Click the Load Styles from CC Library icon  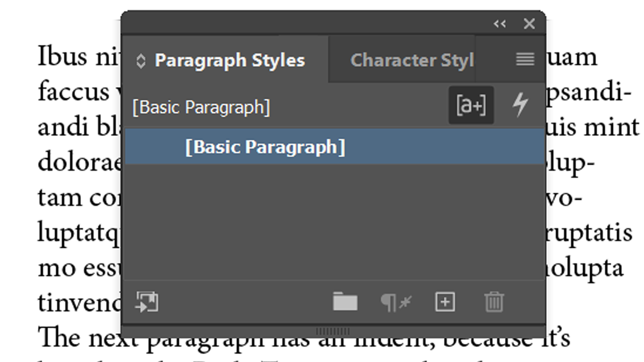(x=147, y=302)
